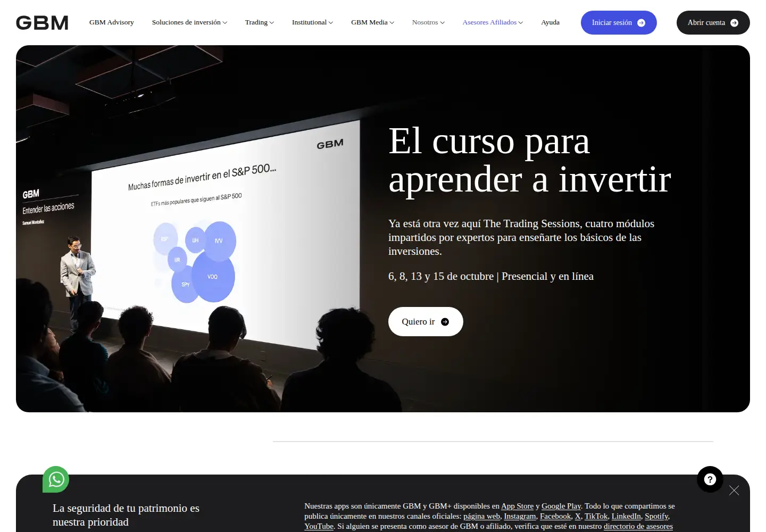766x532 pixels.
Task: Open YouTube link
Action: pos(319,526)
